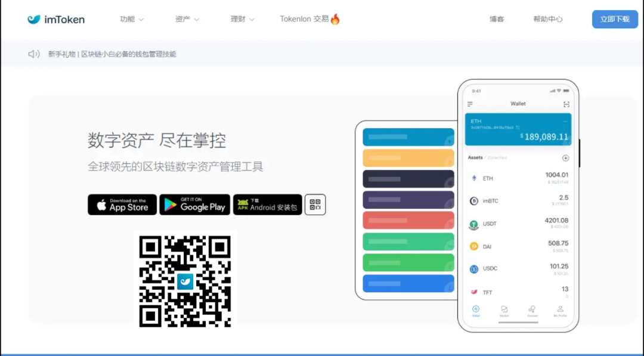Click the add token plus button beside Assets
This screenshot has height=356, width=644.
coord(565,157)
